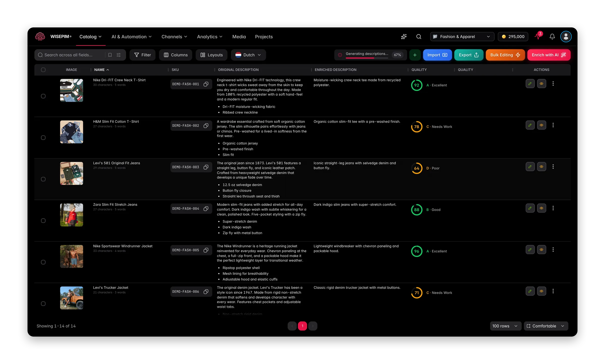This screenshot has height=364, width=605.
Task: Copy SKU DEMO-FASH-003
Action: point(206,167)
